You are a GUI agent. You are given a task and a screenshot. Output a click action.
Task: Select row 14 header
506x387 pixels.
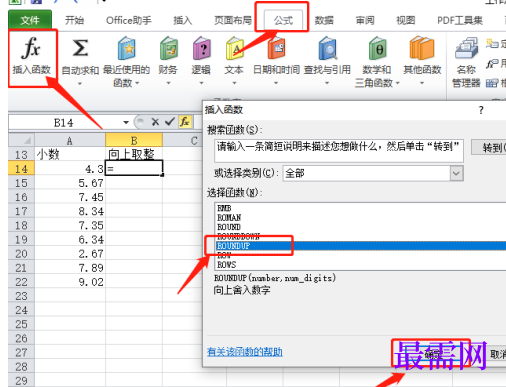tap(21, 169)
